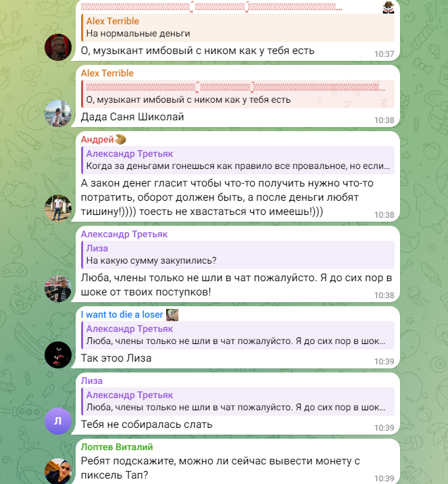Open sender name 'Alex Terrible' above Дада Саня message
Screen dimensions: 448x484
pos(107,73)
